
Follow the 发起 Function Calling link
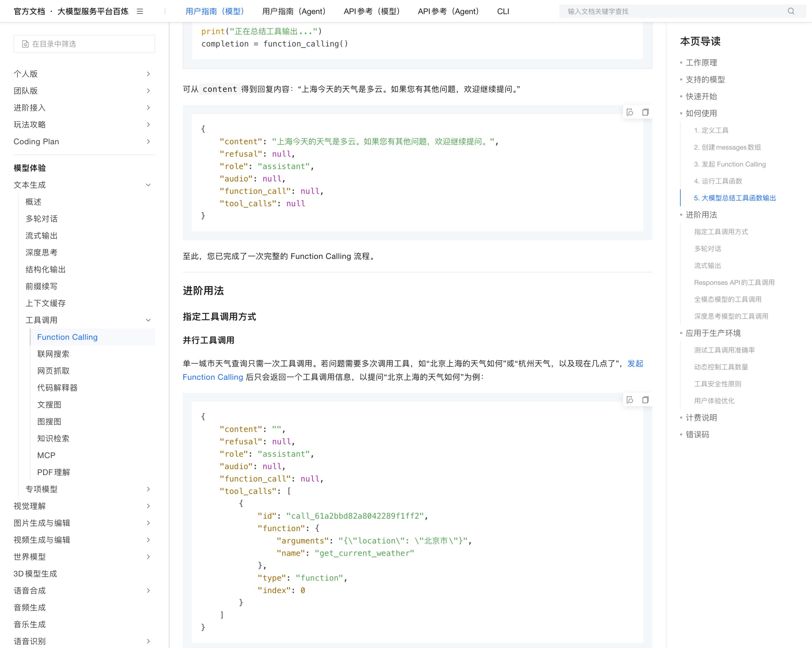(x=213, y=377)
